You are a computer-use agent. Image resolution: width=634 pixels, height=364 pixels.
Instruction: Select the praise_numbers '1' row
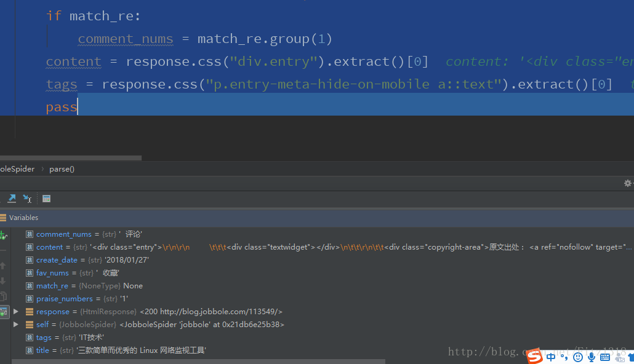pyautogui.click(x=323, y=299)
